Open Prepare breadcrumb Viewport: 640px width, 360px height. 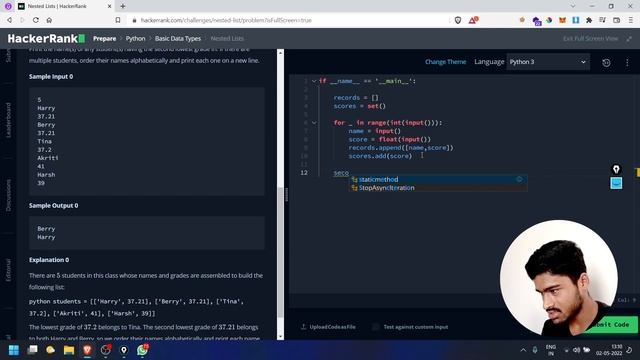click(104, 39)
